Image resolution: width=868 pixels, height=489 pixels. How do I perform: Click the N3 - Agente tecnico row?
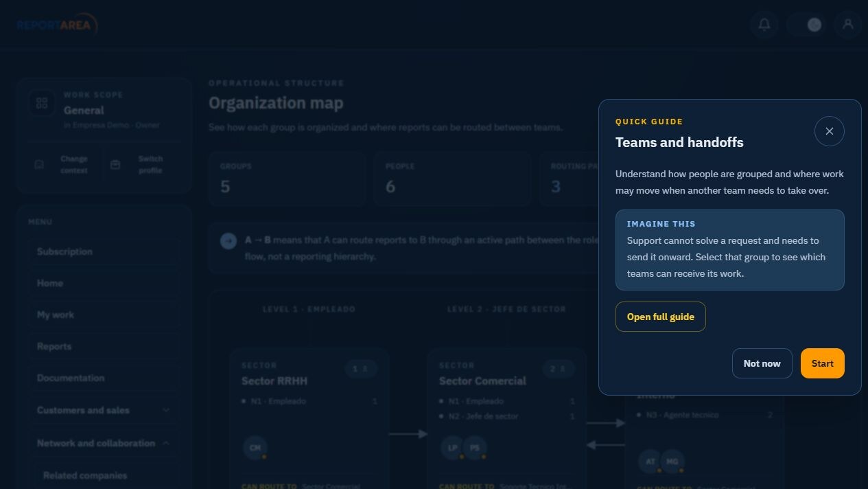pos(705,415)
